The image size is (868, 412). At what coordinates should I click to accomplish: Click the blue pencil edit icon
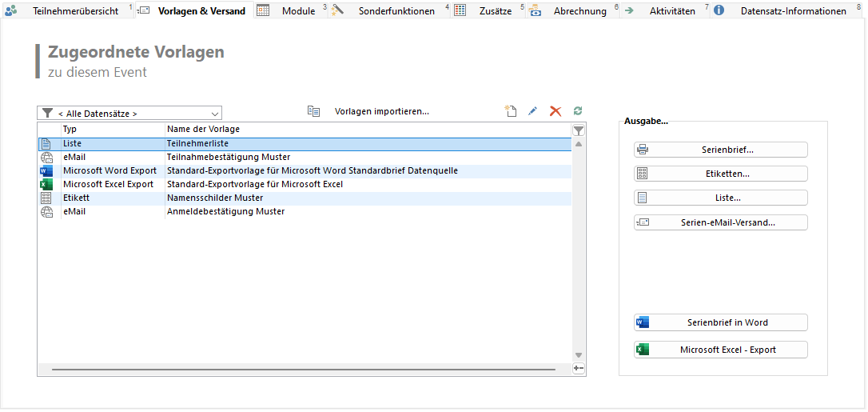(533, 112)
